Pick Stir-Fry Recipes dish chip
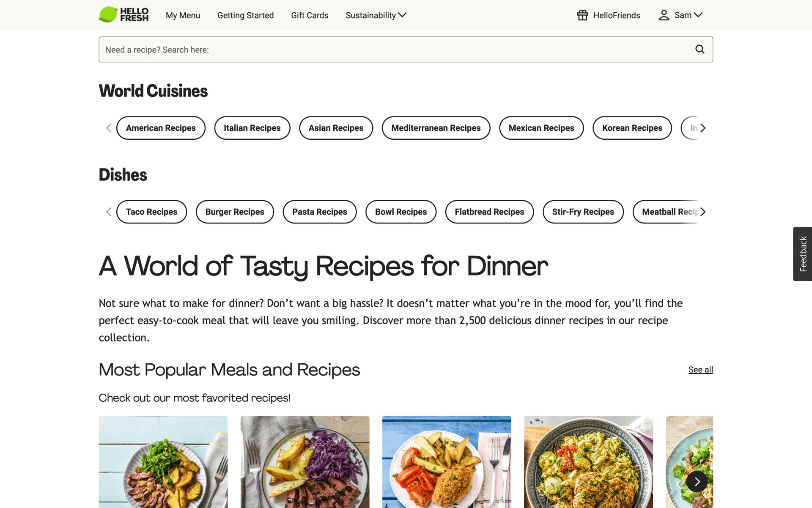Screen dimensions: 812x508 pos(583,212)
